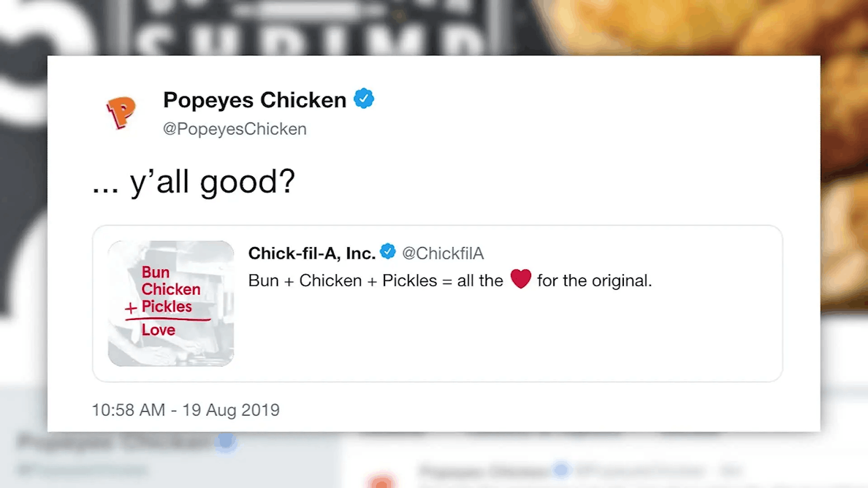Click blurred Popeyes Chicken name at bottom left
Image resolution: width=868 pixels, height=488 pixels.
point(114,442)
